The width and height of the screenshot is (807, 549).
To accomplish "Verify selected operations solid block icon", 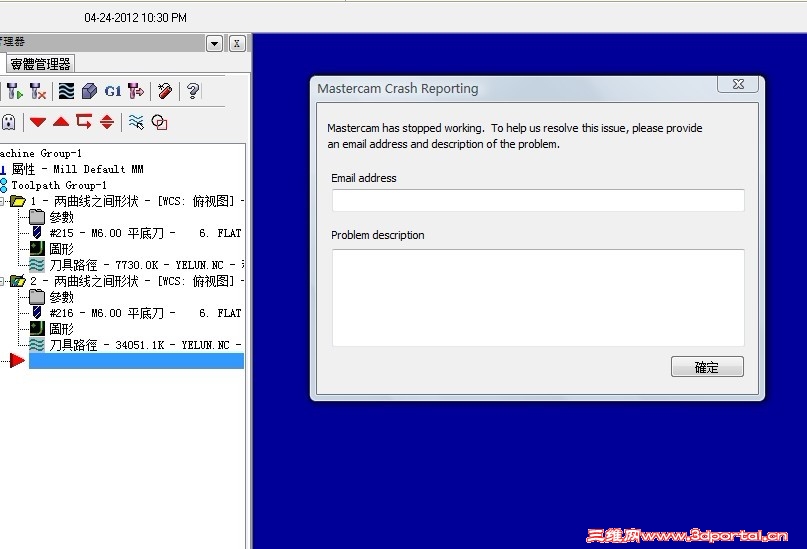I will click(89, 91).
